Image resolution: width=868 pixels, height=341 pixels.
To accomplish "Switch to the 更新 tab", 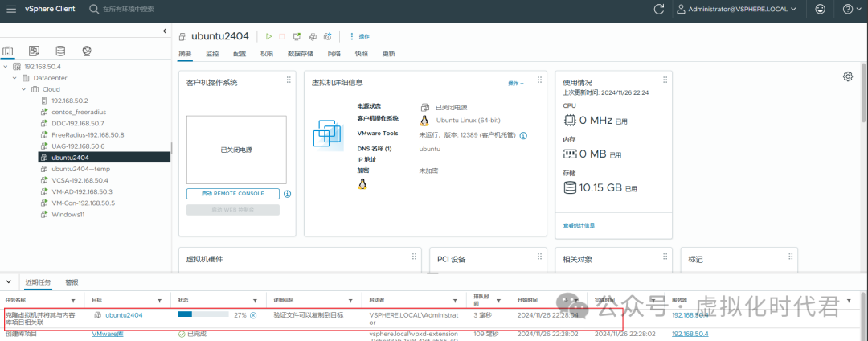I will (x=389, y=54).
